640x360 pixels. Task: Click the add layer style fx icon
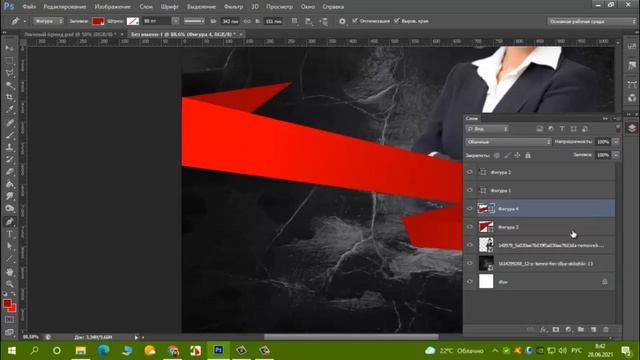[x=543, y=330]
